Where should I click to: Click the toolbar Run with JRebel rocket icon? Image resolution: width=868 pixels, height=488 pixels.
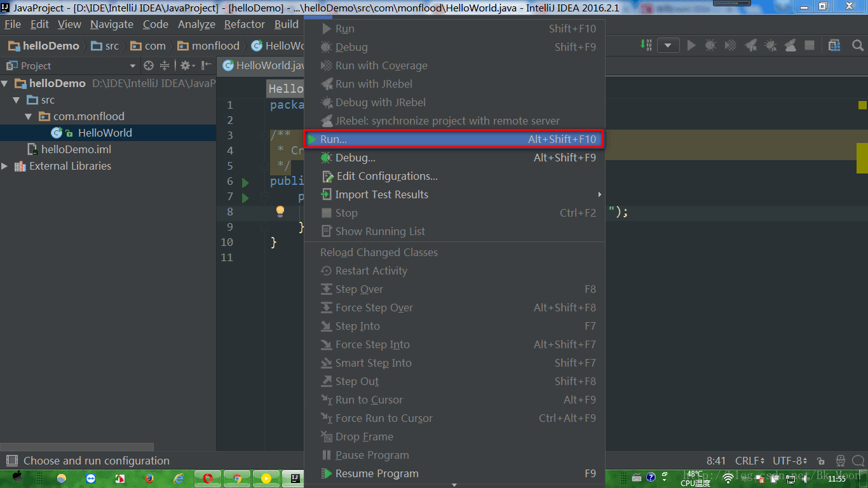point(750,45)
